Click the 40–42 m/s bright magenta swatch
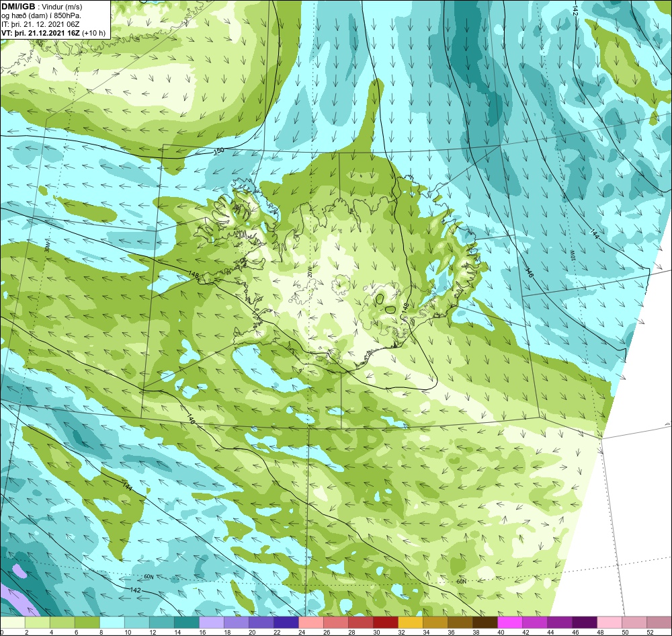This screenshot has height=636, width=672. pos(510,623)
